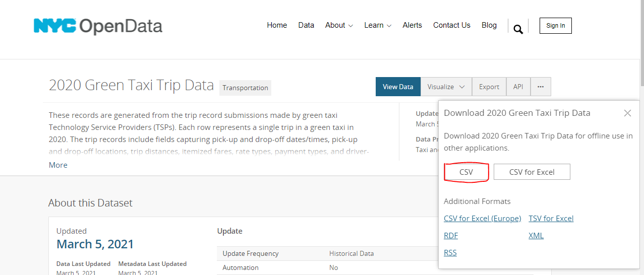
Task: Open the three-dots more options button
Action: pyautogui.click(x=541, y=87)
